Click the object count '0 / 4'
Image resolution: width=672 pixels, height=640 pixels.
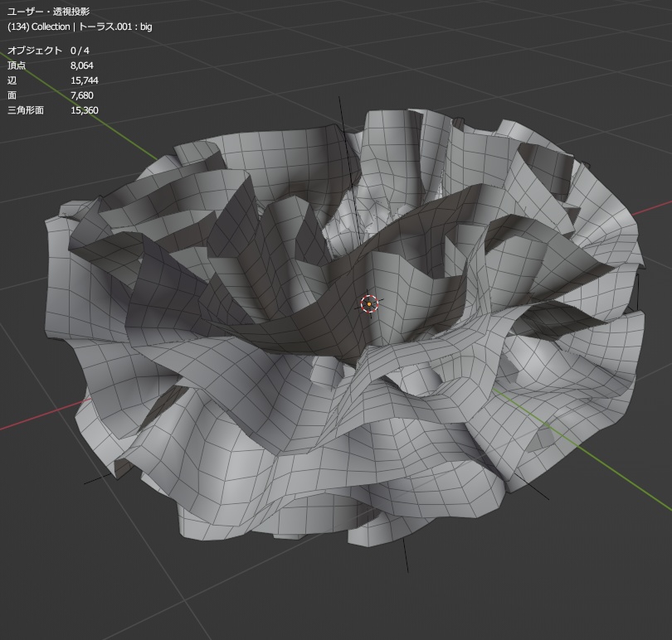click(80, 51)
